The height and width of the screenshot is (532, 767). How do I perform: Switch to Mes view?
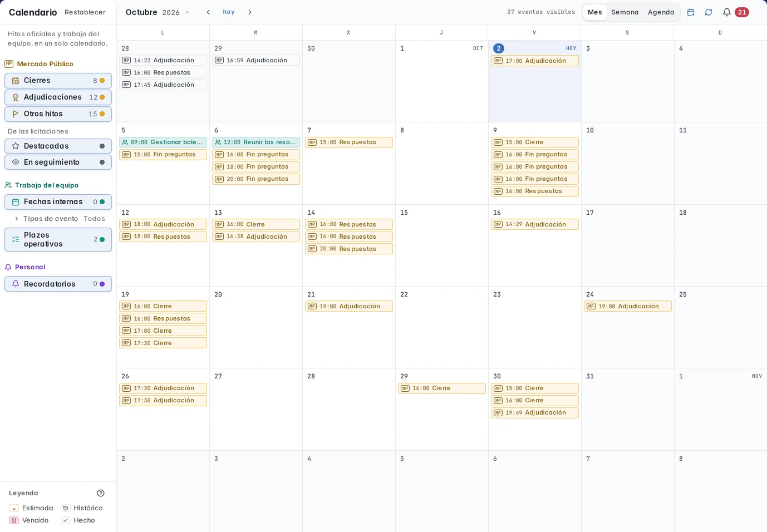pyautogui.click(x=595, y=12)
